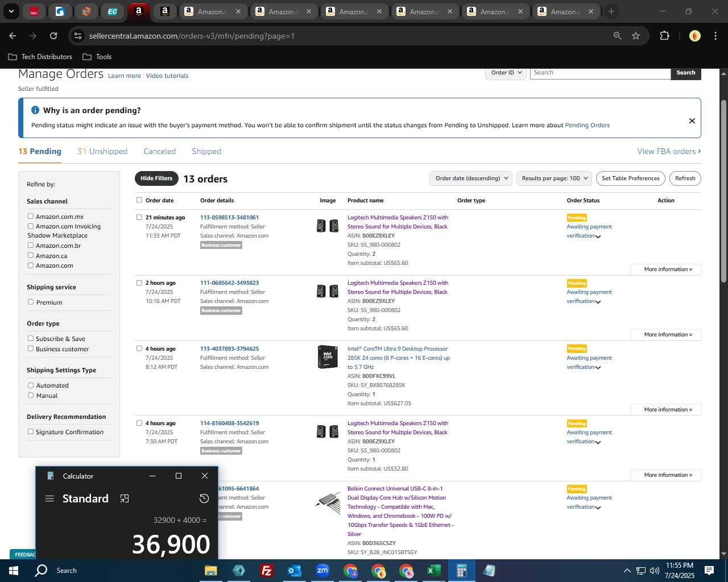728x582 pixels.
Task: Click the order search input field
Action: coord(600,73)
